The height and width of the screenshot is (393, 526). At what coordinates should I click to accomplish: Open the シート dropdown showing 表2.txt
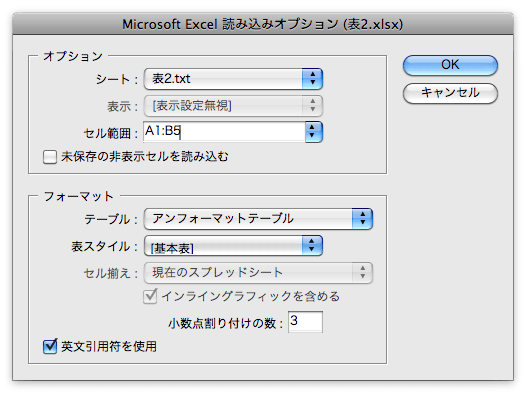point(233,79)
